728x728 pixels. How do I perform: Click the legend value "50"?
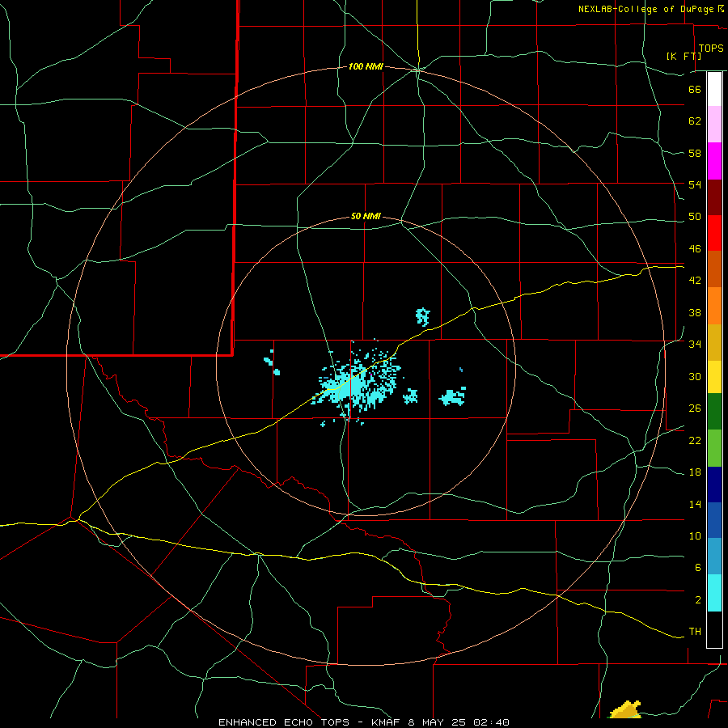[695, 217]
